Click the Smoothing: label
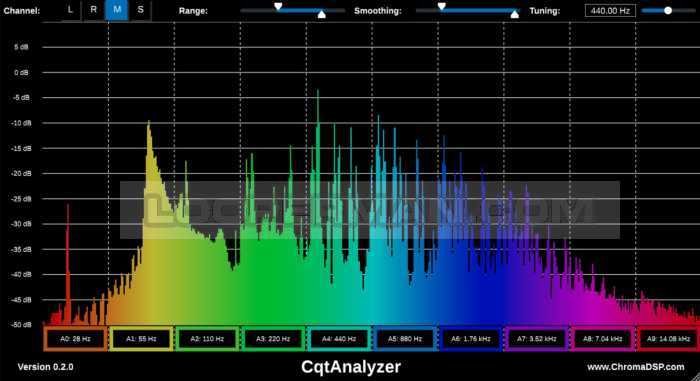The height and width of the screenshot is (381, 700). [x=378, y=11]
